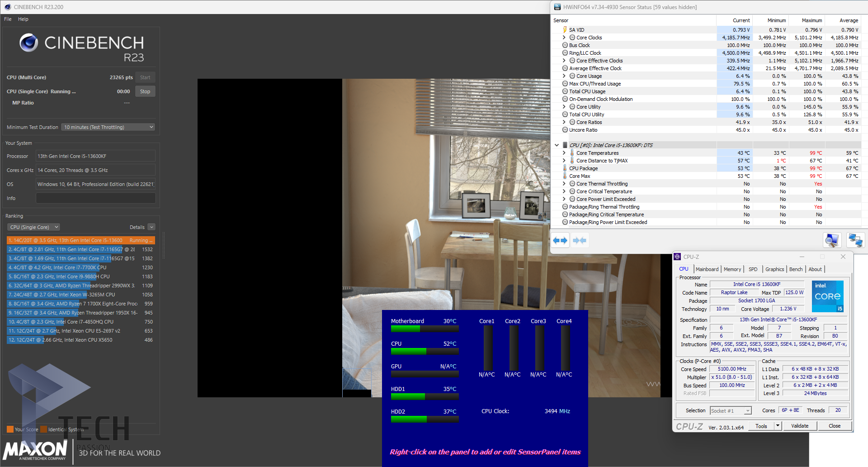The image size is (868, 467).
Task: Click the Info text field in Your System
Action: point(95,198)
